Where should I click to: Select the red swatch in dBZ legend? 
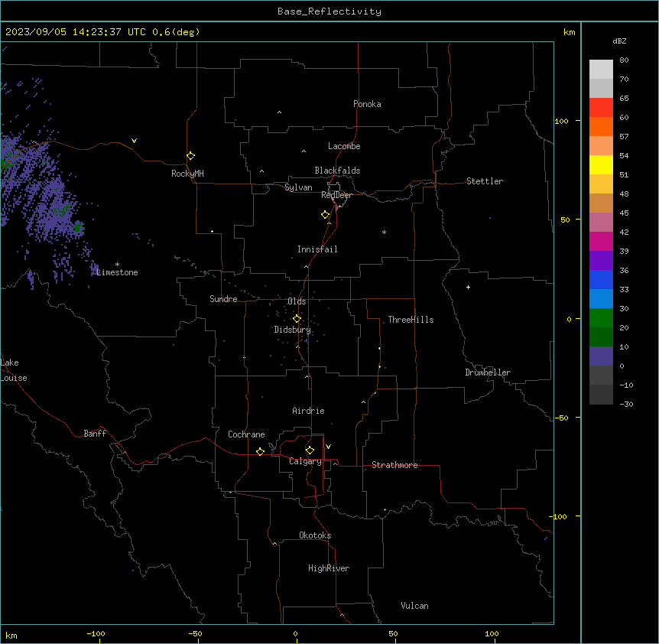pos(601,108)
